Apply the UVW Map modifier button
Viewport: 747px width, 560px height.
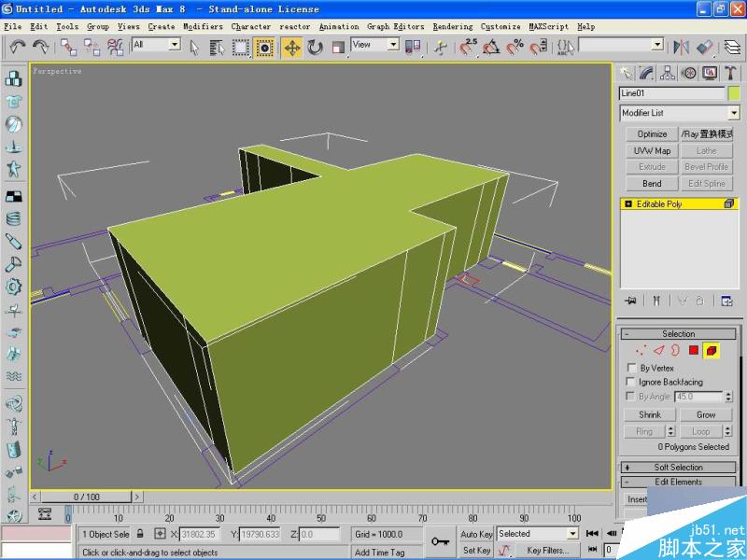pos(651,150)
